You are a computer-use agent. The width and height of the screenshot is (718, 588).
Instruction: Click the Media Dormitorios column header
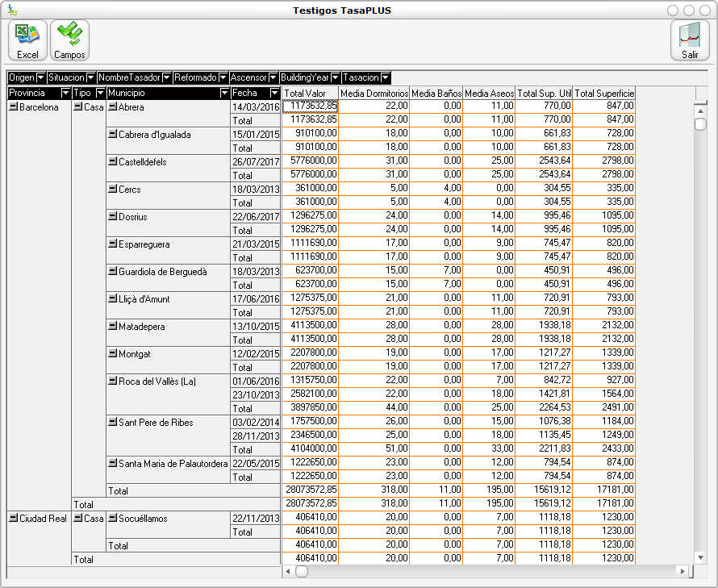[x=374, y=94]
